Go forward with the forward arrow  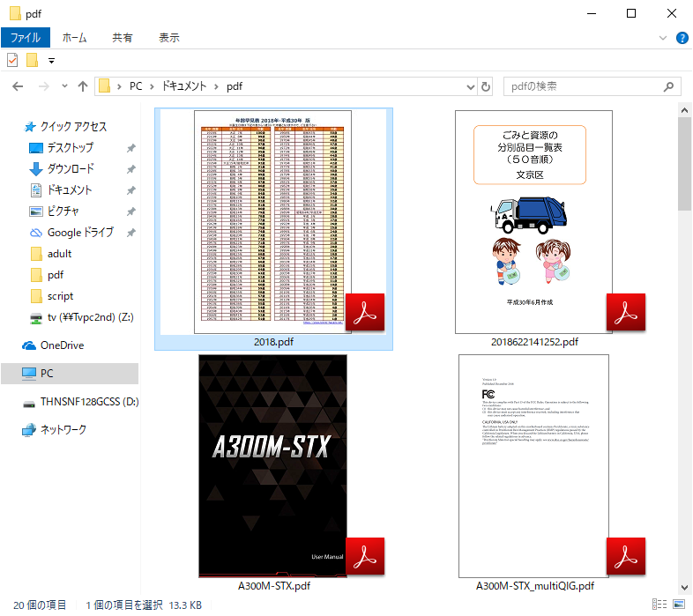(x=44, y=86)
